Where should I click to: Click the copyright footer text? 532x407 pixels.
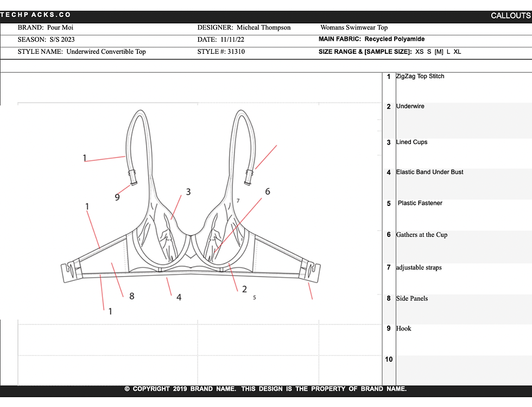pyautogui.click(x=265, y=389)
